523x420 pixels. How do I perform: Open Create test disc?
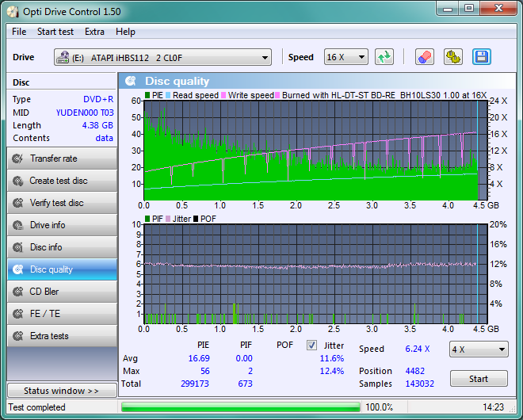(62, 181)
